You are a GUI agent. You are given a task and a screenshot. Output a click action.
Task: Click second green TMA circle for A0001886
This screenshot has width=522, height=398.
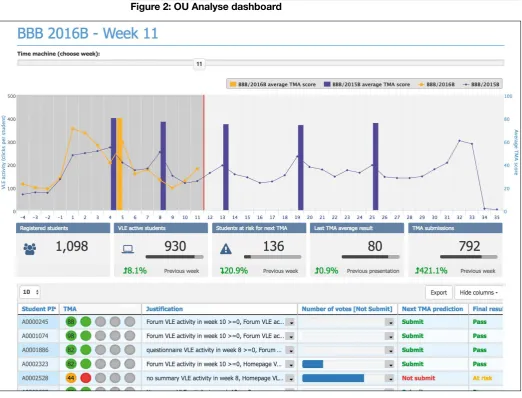pos(86,350)
